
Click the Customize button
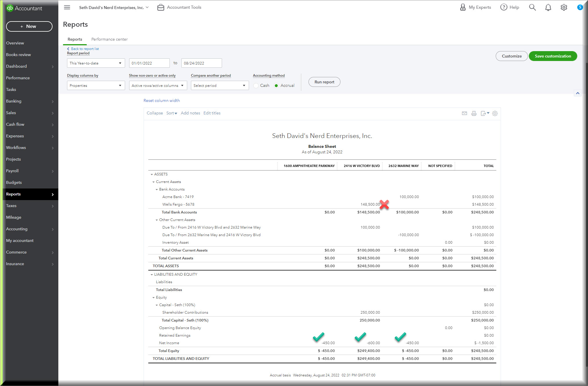click(511, 56)
